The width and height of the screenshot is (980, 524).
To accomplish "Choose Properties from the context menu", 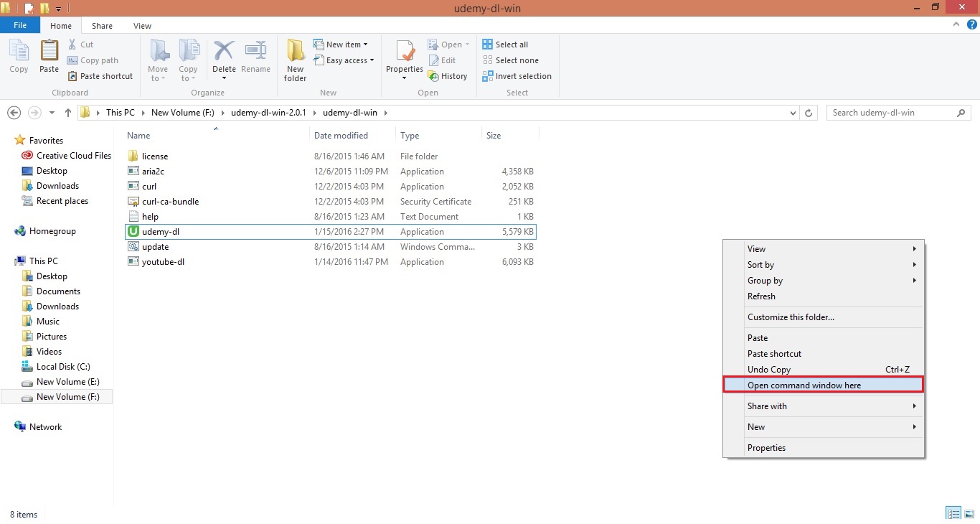I will 823,448.
